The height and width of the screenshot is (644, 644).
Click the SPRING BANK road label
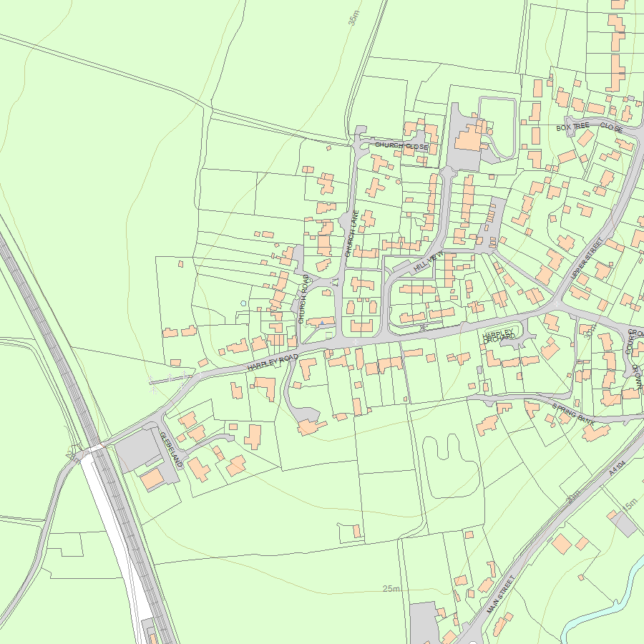573,414
